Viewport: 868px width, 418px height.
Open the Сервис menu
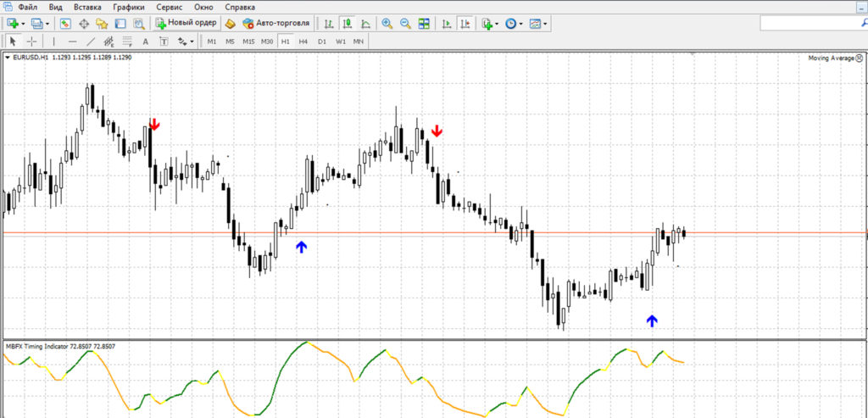(x=170, y=7)
